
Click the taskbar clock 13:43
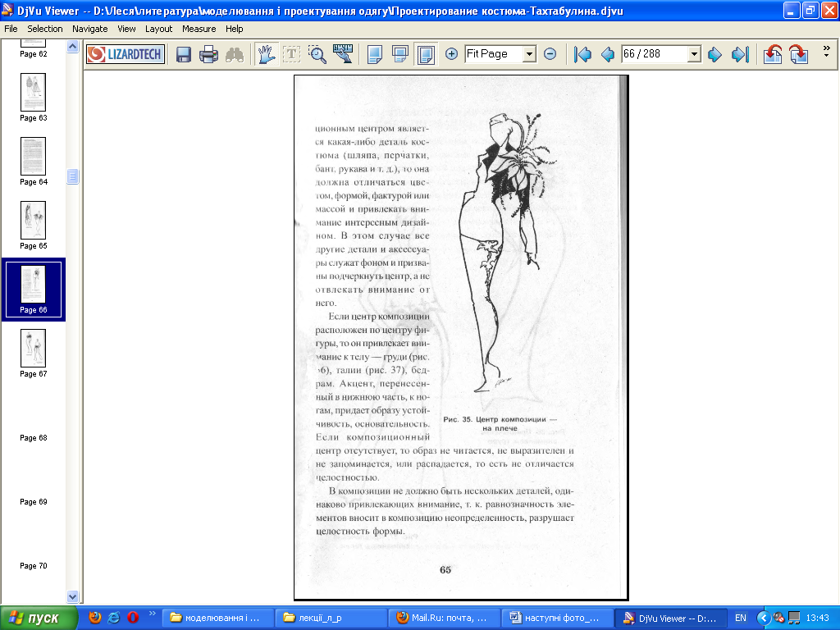coord(818,618)
